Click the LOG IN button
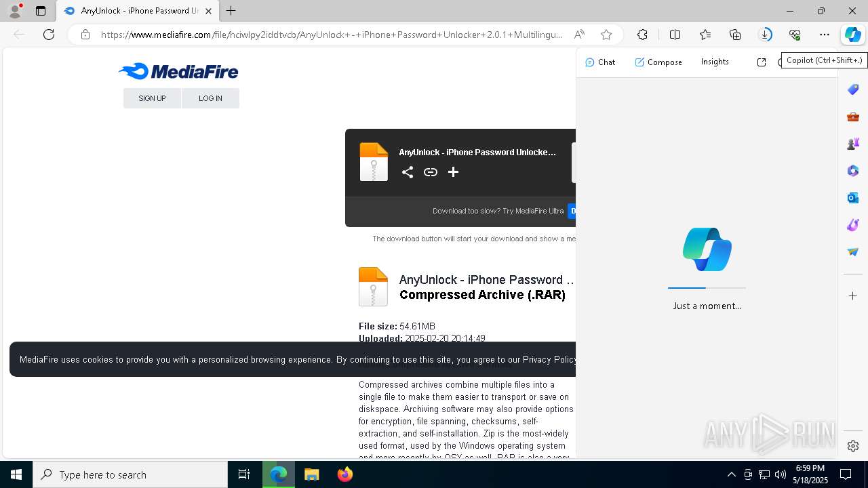Screen dimensions: 868x488 [x=210, y=98]
